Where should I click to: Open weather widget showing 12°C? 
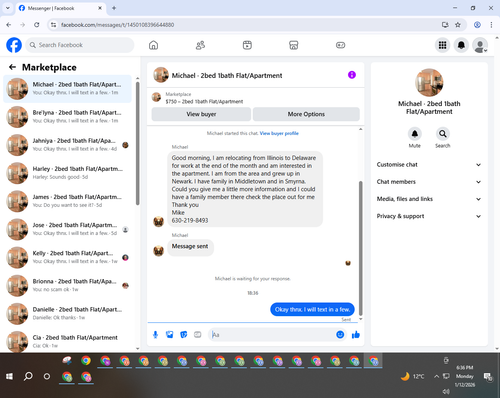coord(413,376)
